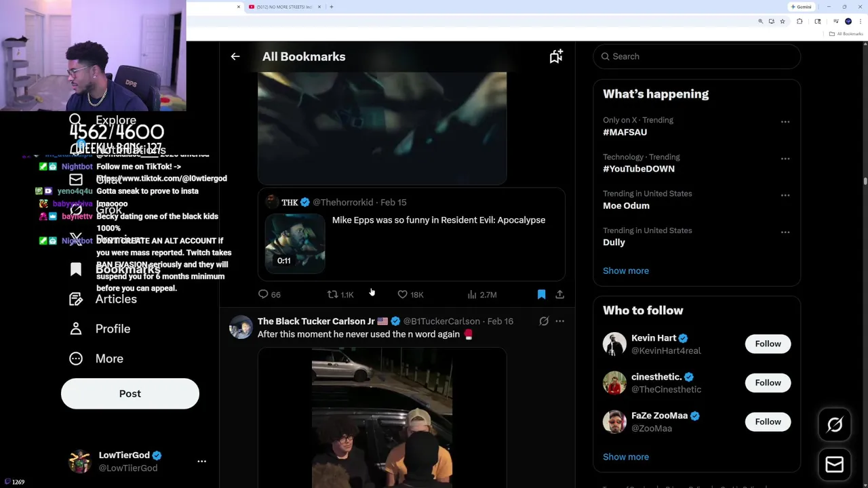
Task: Open the All Bookmarks folder in bookmarks bar
Action: [847, 34]
